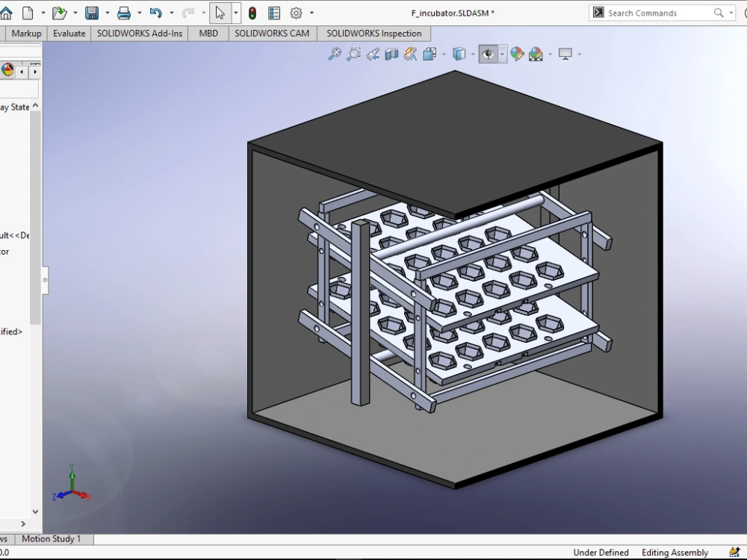Viewport: 747px width, 560px height.
Task: Expand the View Settings monitor dropdown
Action: click(580, 54)
